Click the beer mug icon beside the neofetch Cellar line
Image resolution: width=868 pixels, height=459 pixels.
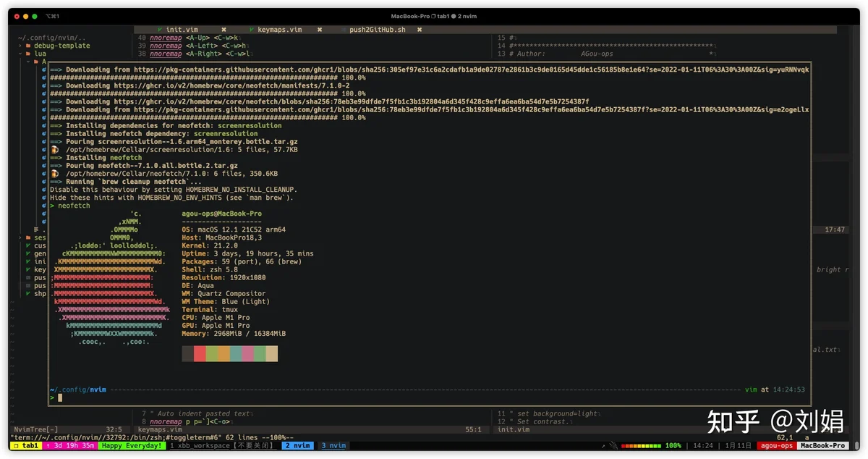tap(54, 174)
